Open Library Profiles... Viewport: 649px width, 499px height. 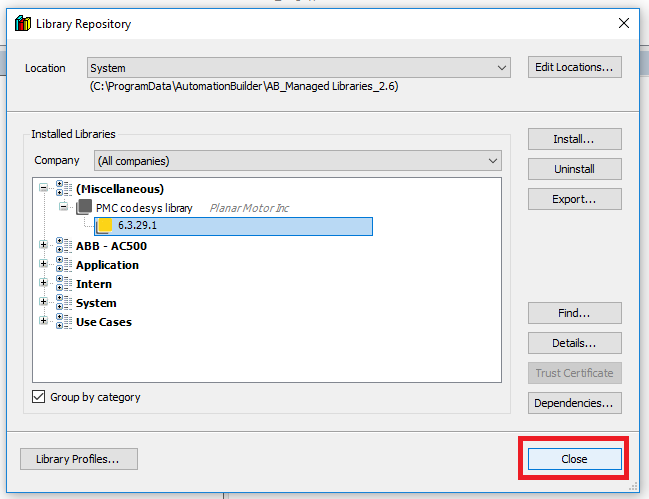pos(79,459)
